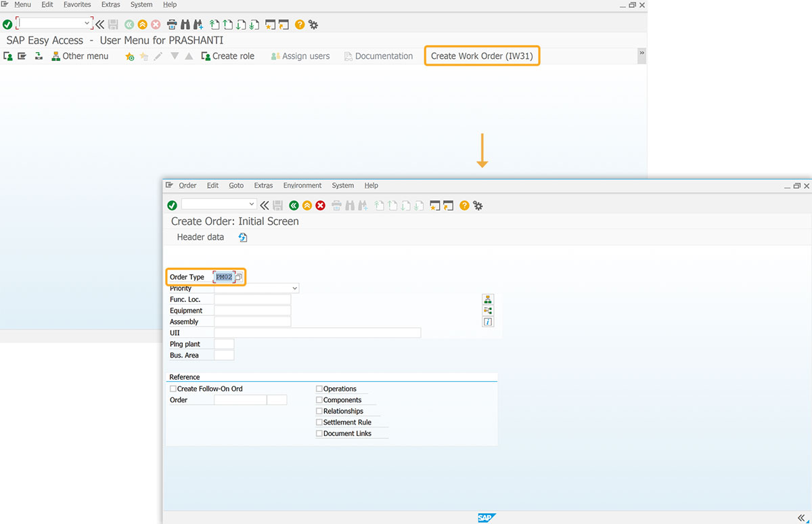Click the Create new session icon in Easy Access
This screenshot has width=812, height=524.
coord(270,24)
